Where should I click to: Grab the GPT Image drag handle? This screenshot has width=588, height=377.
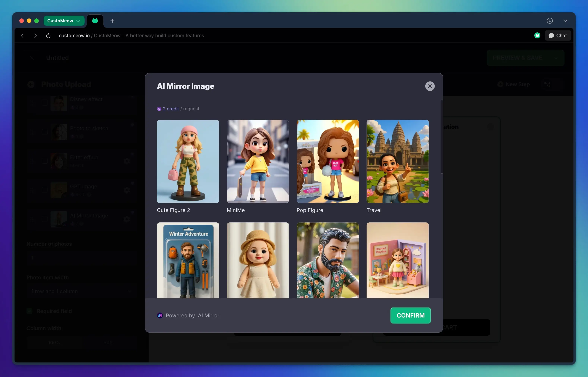pyautogui.click(x=32, y=190)
